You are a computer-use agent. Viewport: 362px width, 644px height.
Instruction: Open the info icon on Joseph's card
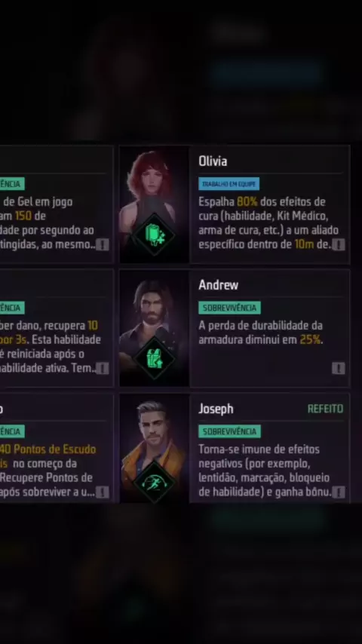(x=338, y=492)
